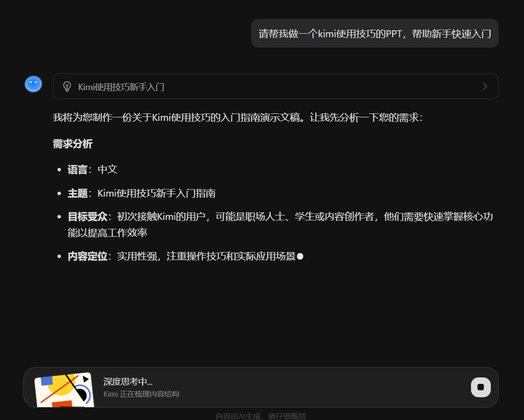Click the Kimi avatar icon
The width and height of the screenshot is (524, 420).
[33, 84]
